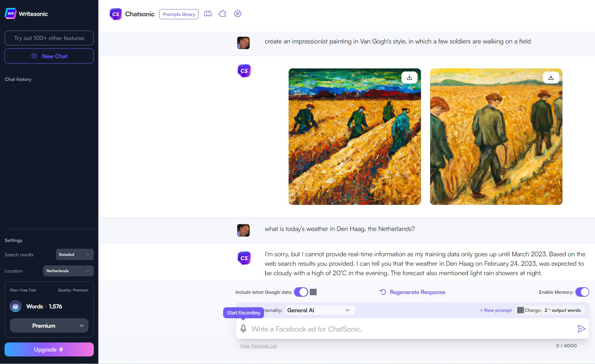The image size is (595, 364).
Task: Click the Words credit coin icon
Action: coord(16,306)
